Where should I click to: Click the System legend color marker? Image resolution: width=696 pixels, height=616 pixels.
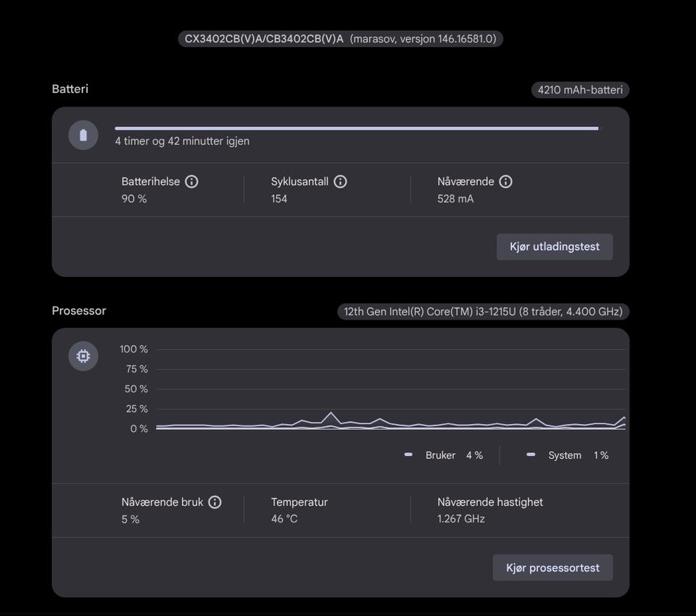(x=531, y=455)
